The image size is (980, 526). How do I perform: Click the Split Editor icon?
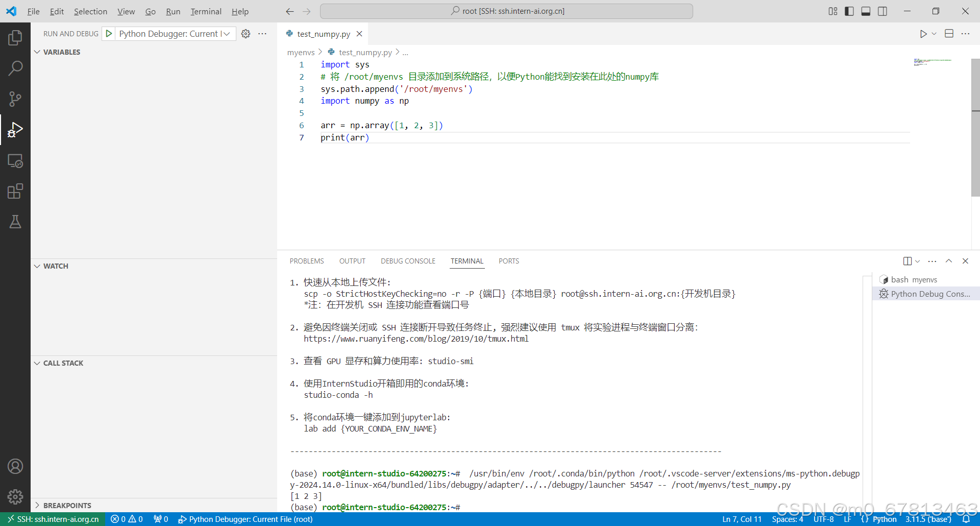click(x=950, y=34)
